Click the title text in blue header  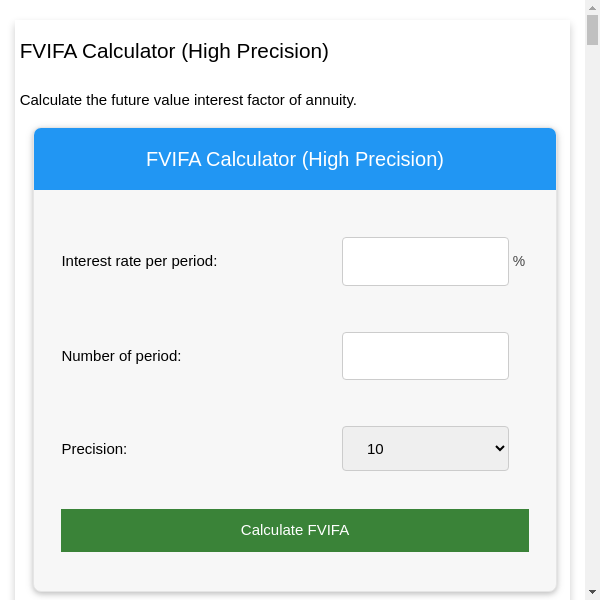click(295, 159)
